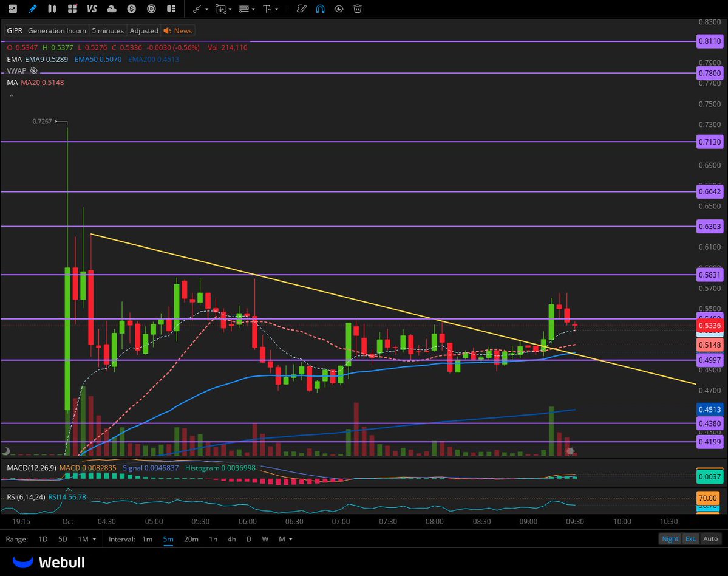The height and width of the screenshot is (576, 728).
Task: Open the chart type icon
Action: (x=13, y=9)
